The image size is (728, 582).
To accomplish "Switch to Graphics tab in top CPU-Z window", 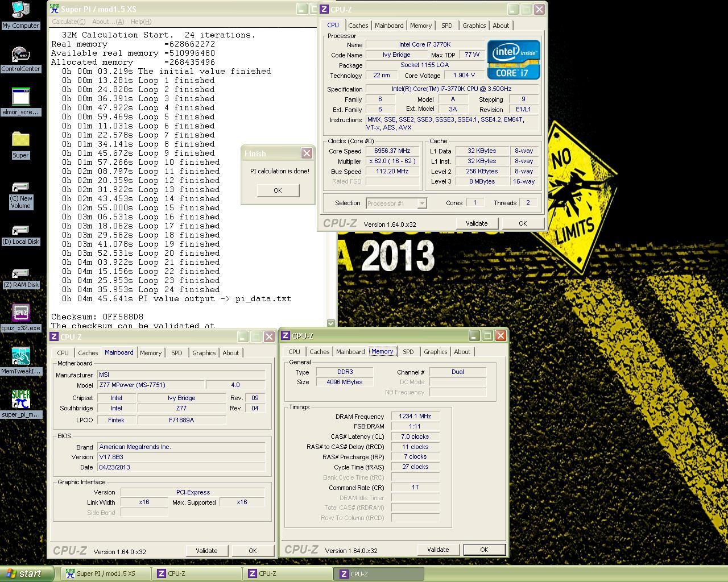I will 474,26.
